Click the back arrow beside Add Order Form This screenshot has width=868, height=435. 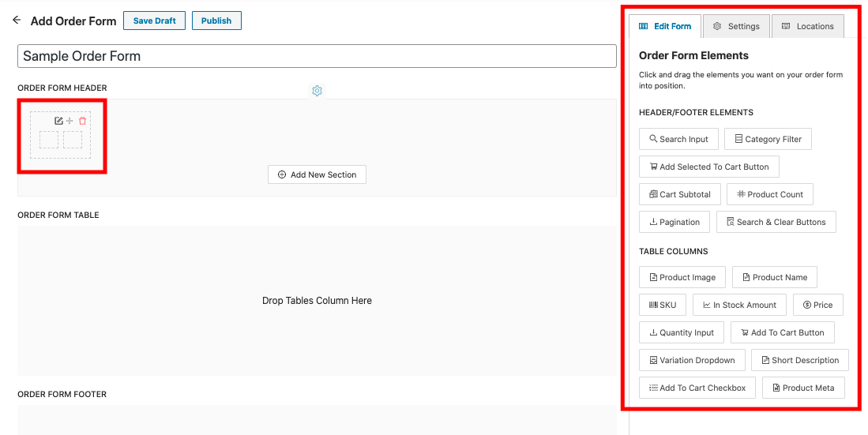(17, 21)
